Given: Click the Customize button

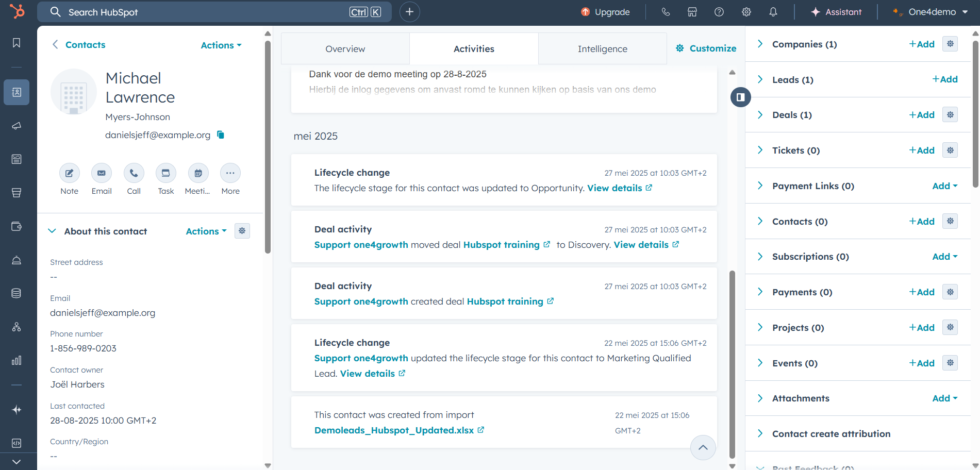Looking at the screenshot, I should click(x=706, y=48).
